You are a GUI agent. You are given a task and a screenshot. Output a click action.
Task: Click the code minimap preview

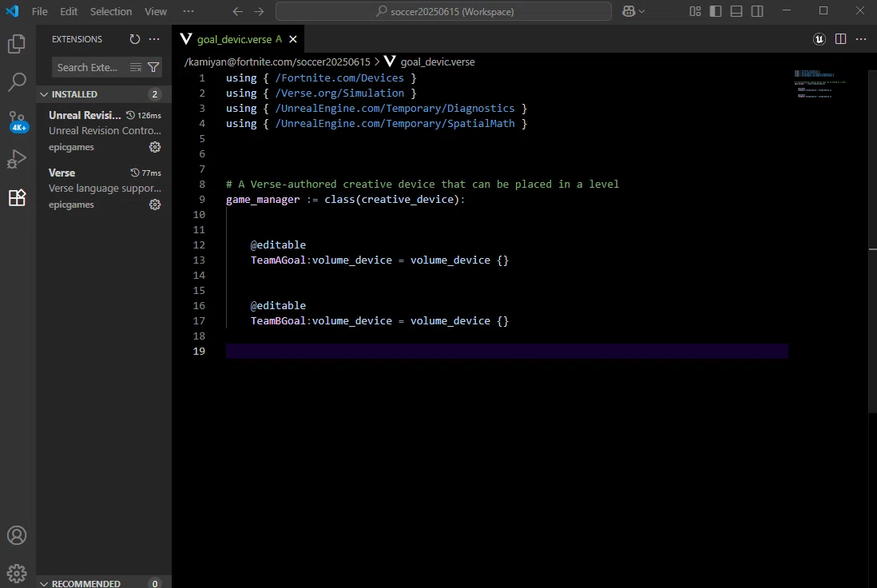click(819, 84)
